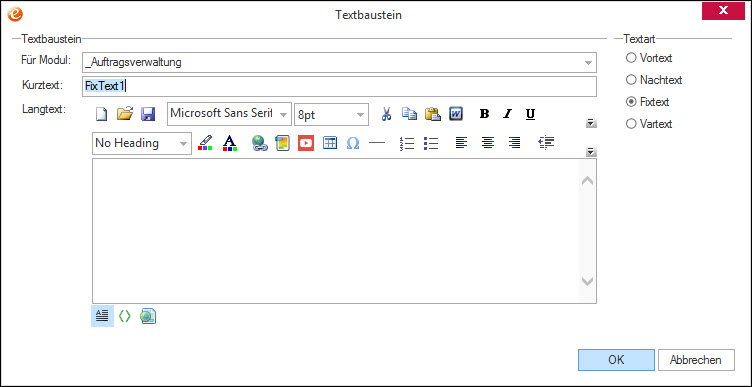
Task: Click the orange application icon in title bar
Action: coord(15,14)
